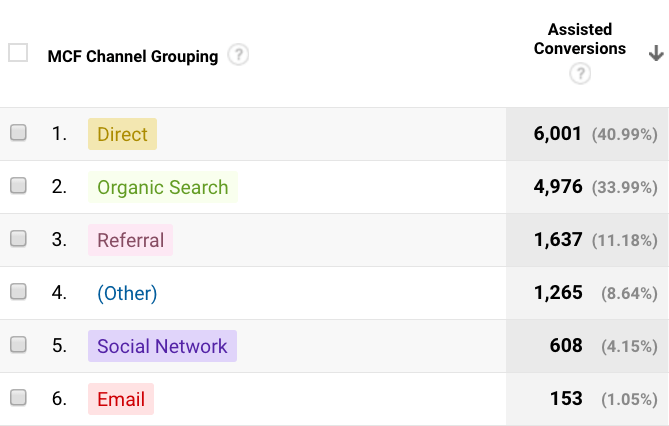
Task: Mark the Email row checkbox
Action: tap(18, 398)
